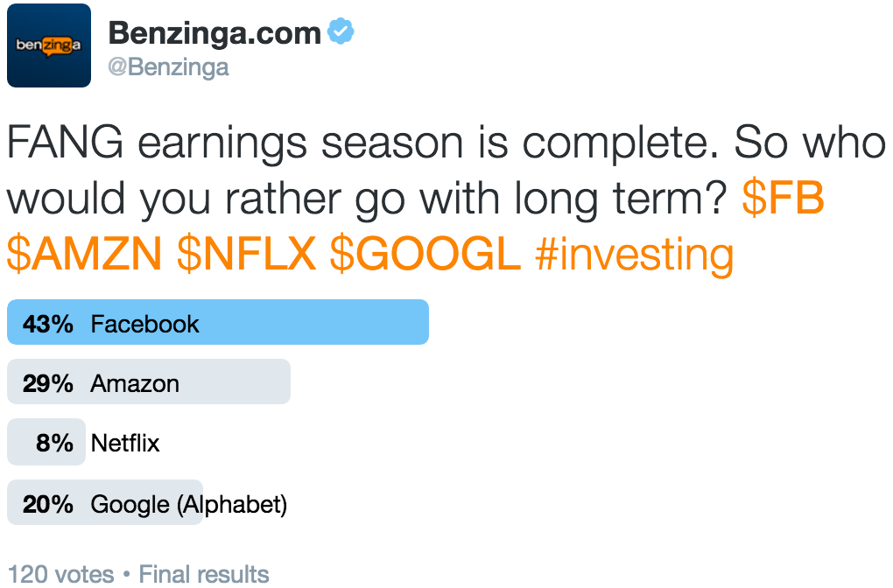This screenshot has width=893, height=588.
Task: Open the $AMZN cashtag link
Action: tap(85, 254)
